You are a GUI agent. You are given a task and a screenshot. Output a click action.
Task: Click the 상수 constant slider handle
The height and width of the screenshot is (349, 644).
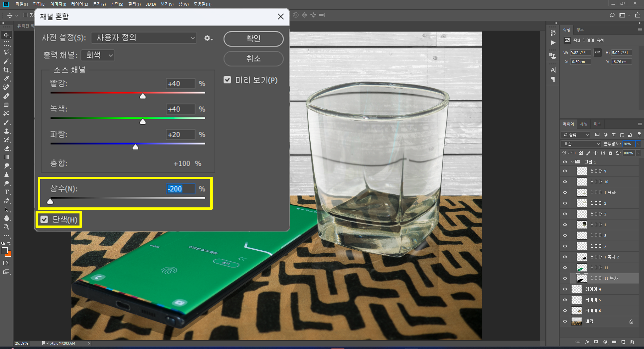tap(50, 201)
